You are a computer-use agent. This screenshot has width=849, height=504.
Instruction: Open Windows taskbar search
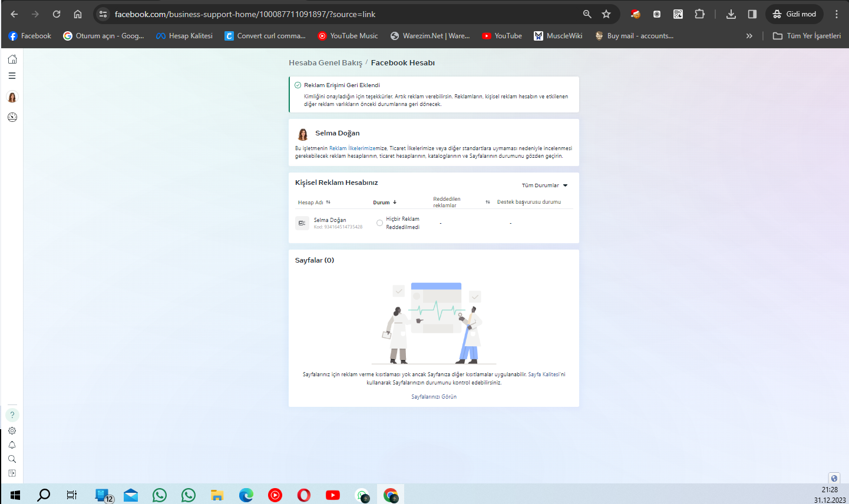tap(44, 495)
